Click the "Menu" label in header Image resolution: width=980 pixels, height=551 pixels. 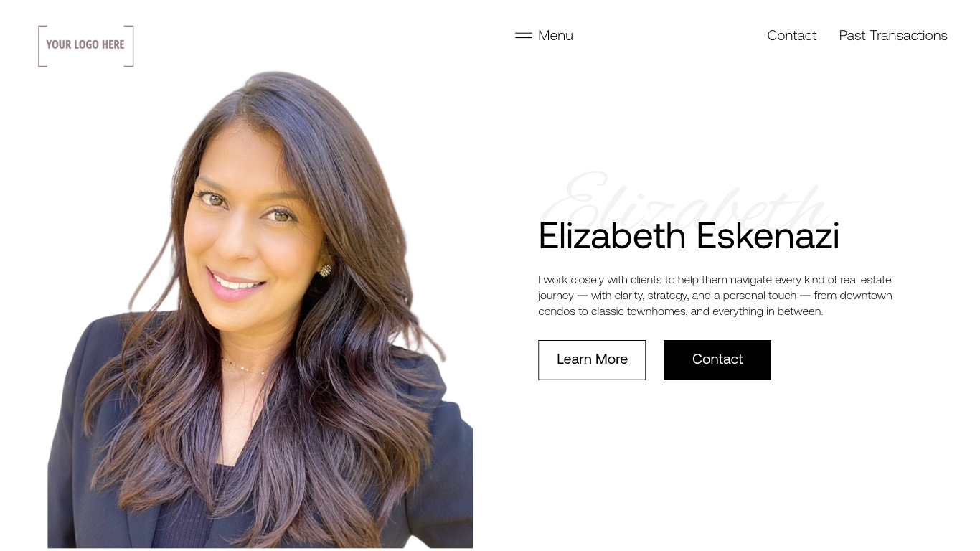click(x=555, y=35)
